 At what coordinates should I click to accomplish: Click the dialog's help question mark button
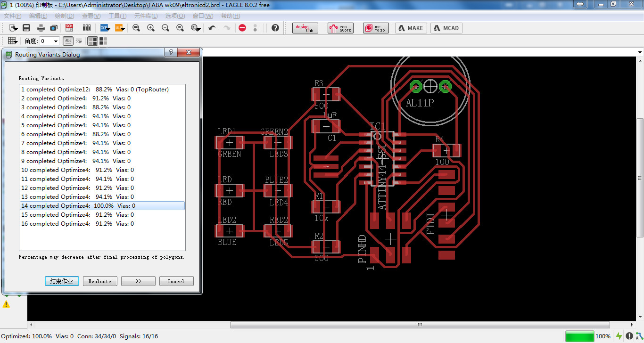(171, 53)
